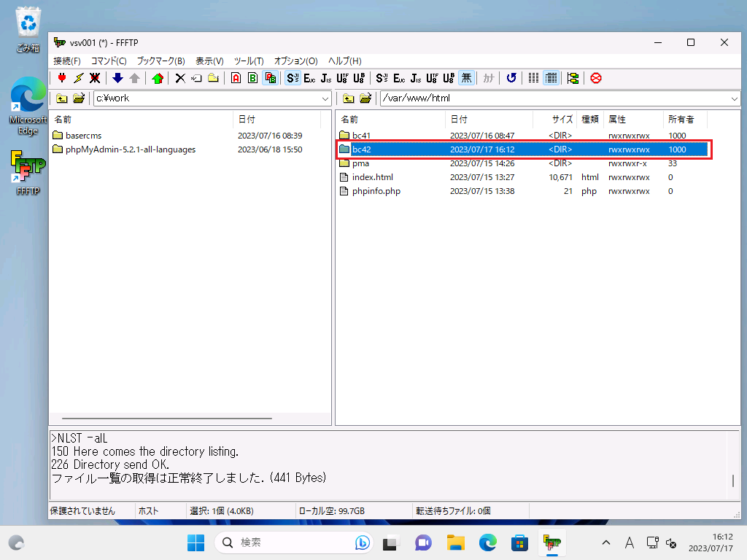Sort remote files by サイズ column header
747x560 pixels.
coord(562,120)
